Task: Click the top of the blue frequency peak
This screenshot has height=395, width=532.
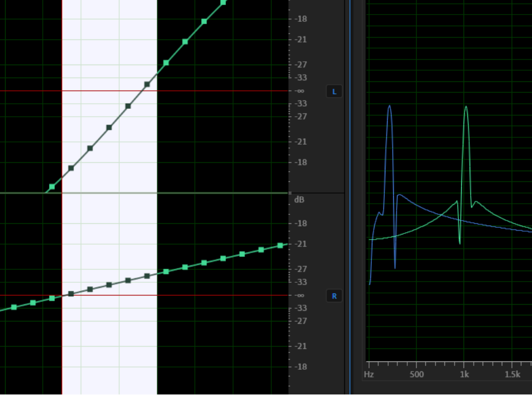Action: point(389,105)
